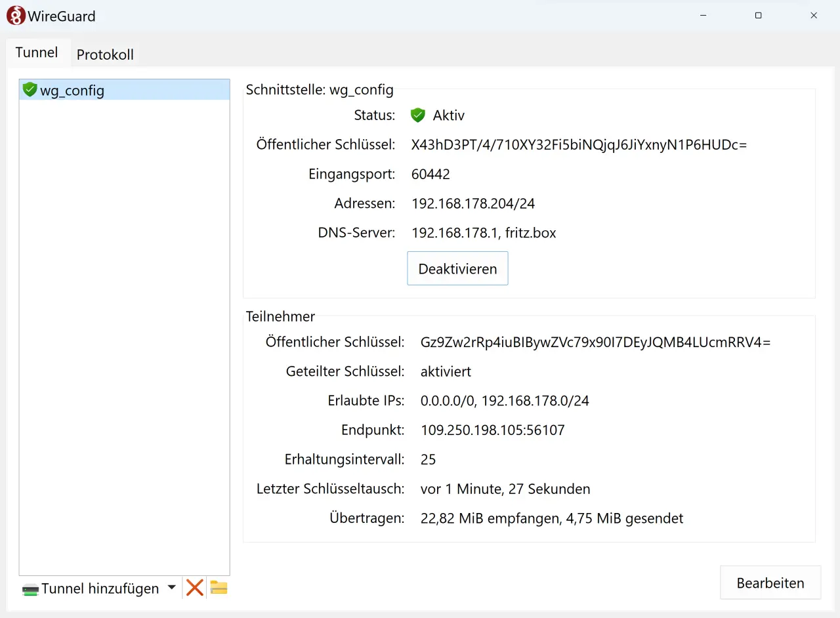Select the wg_config tunnel in the list
This screenshot has height=618, width=840.
pyautogui.click(x=72, y=91)
